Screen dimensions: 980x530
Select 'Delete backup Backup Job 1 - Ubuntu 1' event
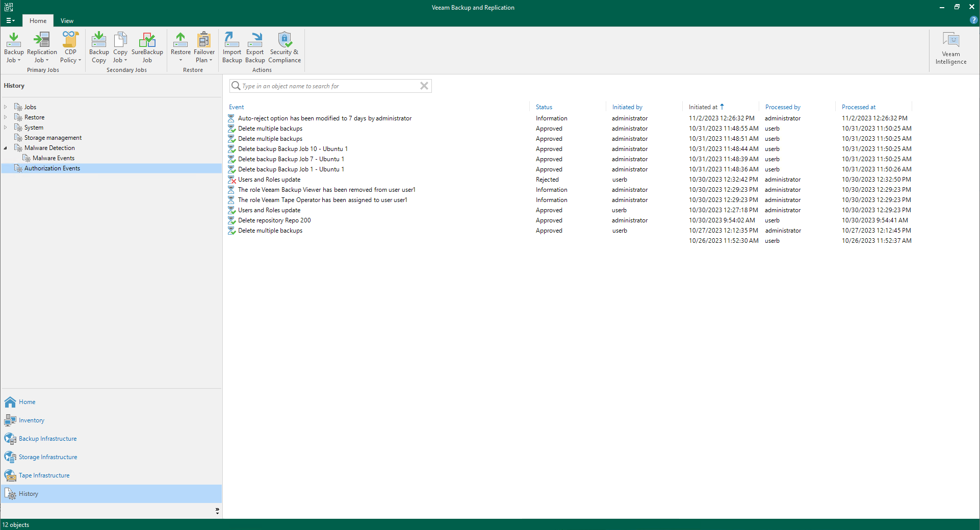291,169
